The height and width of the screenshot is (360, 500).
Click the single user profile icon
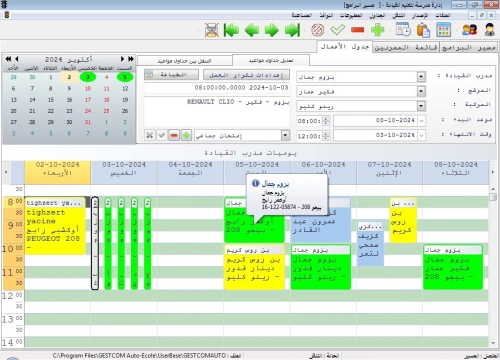(490, 30)
